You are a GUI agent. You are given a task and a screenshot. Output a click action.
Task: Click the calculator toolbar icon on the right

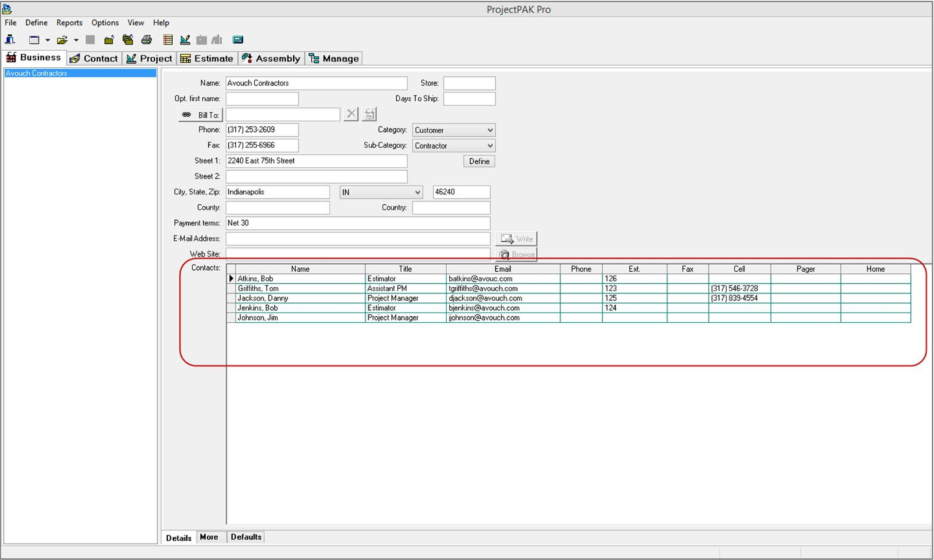coord(238,39)
